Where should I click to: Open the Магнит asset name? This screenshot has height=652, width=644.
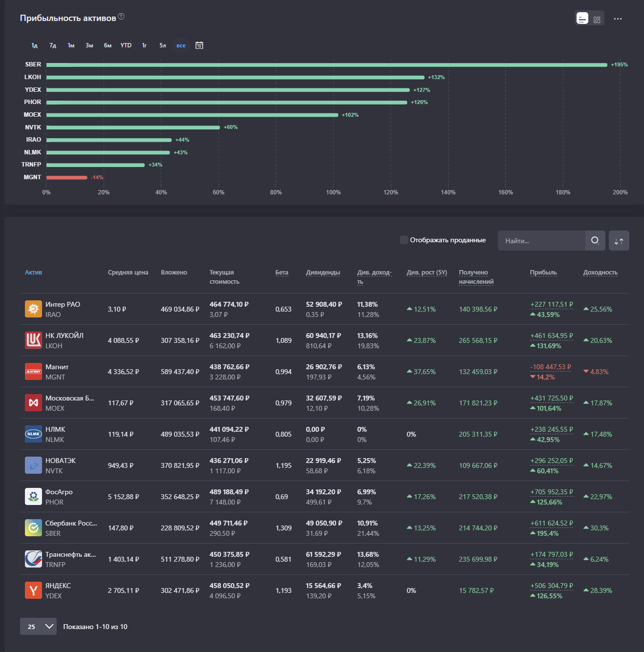pyautogui.click(x=57, y=367)
